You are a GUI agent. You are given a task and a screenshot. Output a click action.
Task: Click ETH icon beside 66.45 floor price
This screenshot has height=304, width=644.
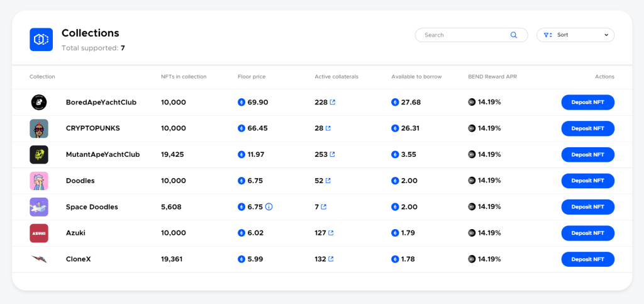click(241, 128)
